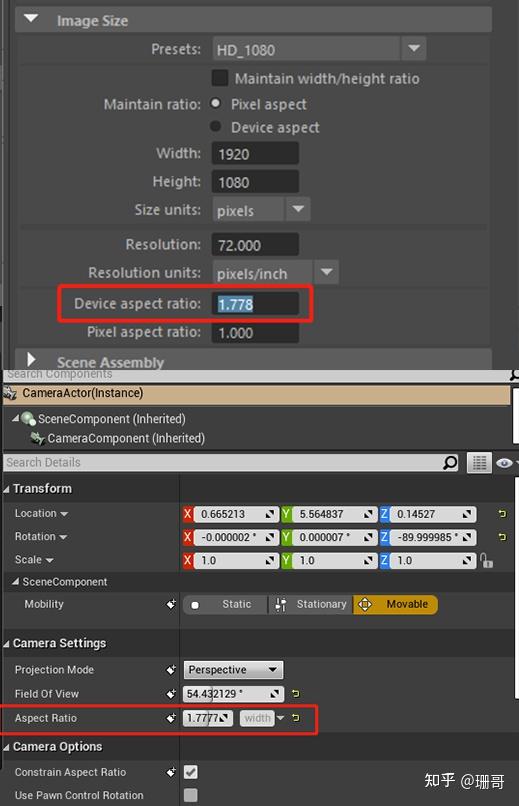Click the Width field showing 1920

[255, 154]
